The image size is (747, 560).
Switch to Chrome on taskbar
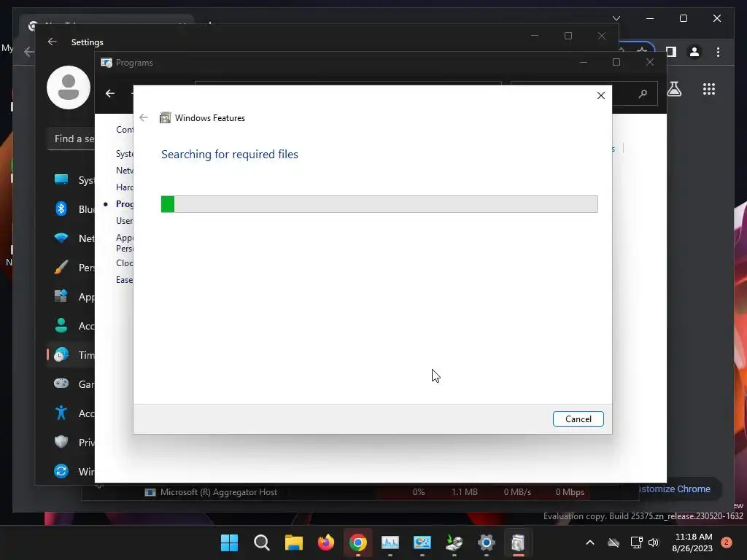click(357, 542)
